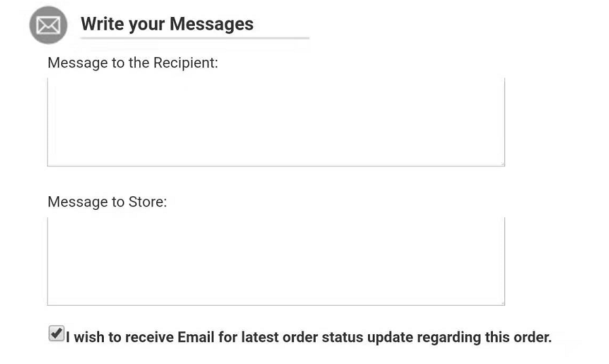Place the cursor in the store message field
609x364 pixels.
[x=276, y=261]
